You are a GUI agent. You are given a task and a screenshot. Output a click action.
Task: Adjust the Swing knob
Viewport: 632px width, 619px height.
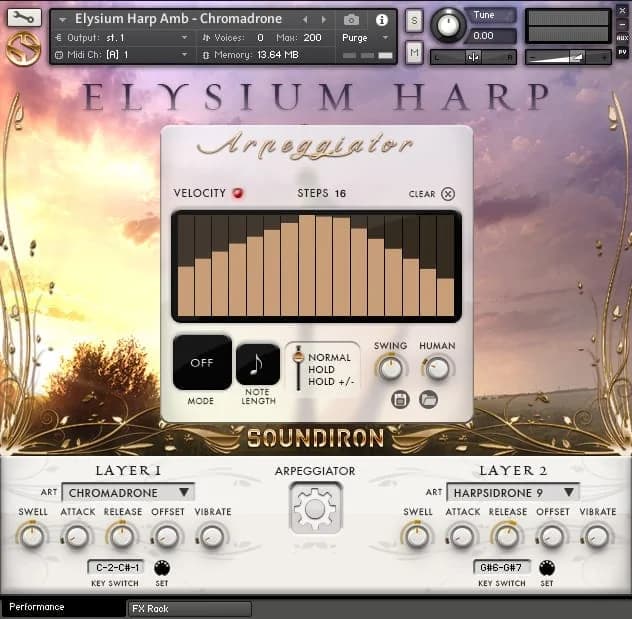(391, 368)
